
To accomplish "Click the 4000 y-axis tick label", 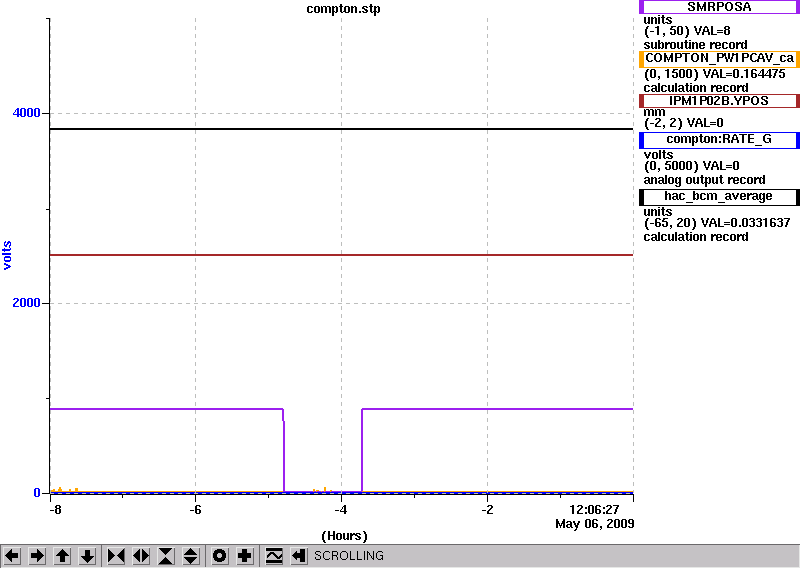I will point(27,113).
